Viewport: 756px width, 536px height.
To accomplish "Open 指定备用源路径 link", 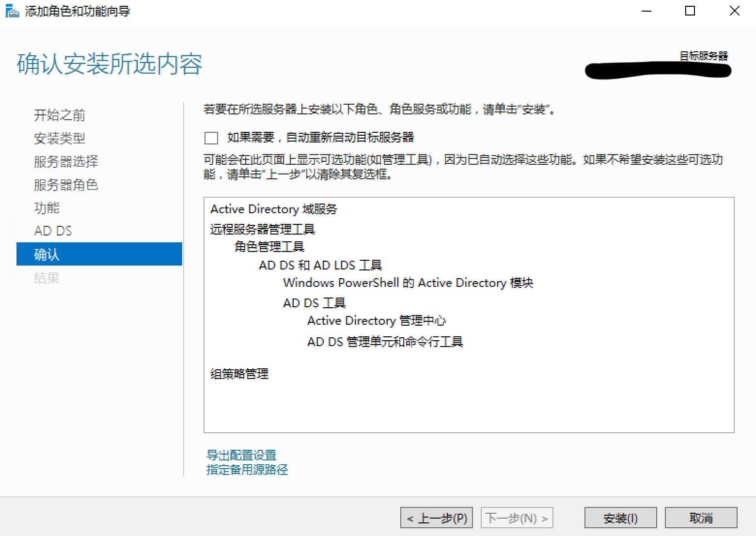I will coord(247,470).
